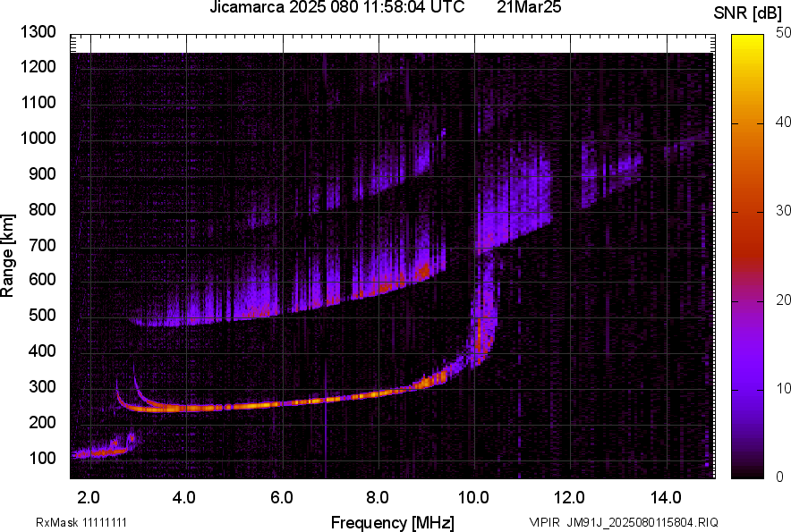Click the bright F-layer trace at 6 MHz
The image size is (791, 532).
click(283, 403)
